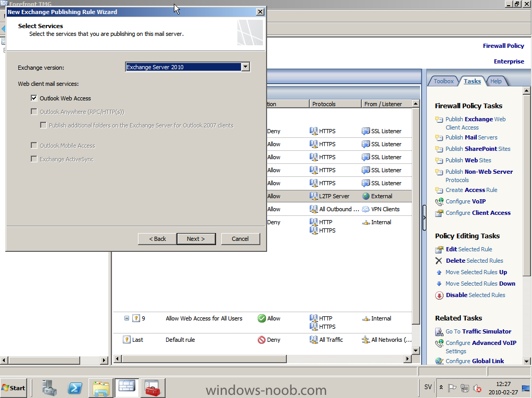Toggle Outlook Mobile Access checkbox
Screen dimensions: 532x398
pyautogui.click(x=34, y=146)
